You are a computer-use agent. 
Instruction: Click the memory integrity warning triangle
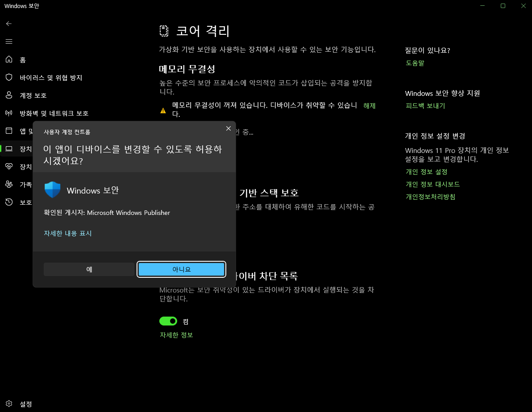[x=163, y=111]
